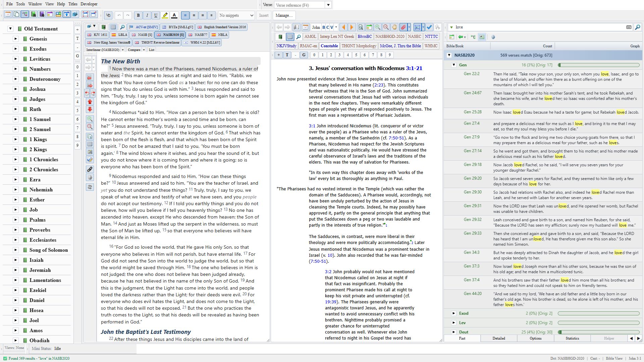Collapse the Gen search results group
Image resolution: width=644 pixels, height=362 pixels.
(x=453, y=65)
